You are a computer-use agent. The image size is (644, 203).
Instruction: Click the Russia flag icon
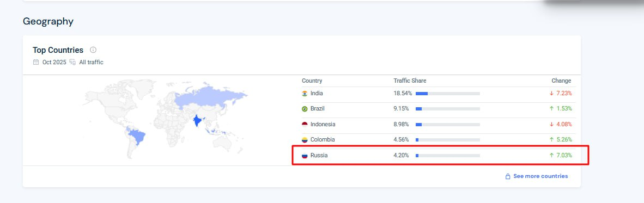tap(305, 156)
